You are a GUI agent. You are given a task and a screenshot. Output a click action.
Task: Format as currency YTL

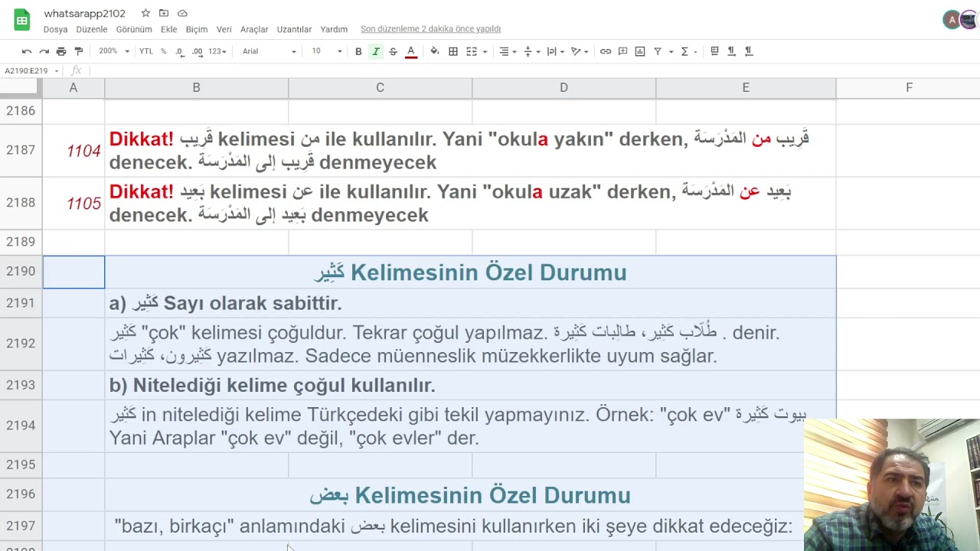(x=146, y=51)
